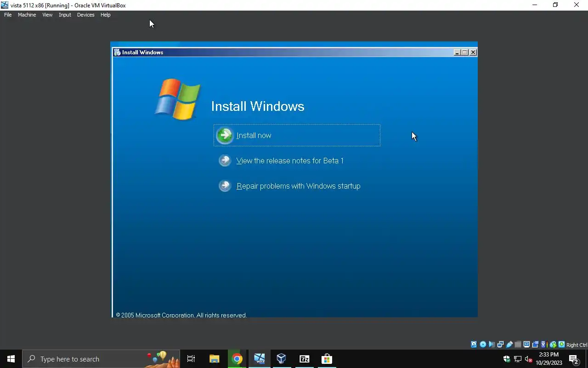Click the network tray icon
Screen dimensions: 588x368
pos(518,359)
